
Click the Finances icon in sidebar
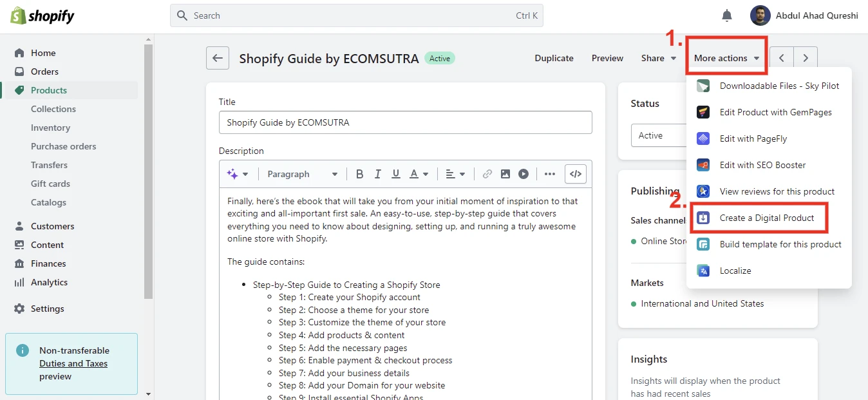[x=19, y=263]
